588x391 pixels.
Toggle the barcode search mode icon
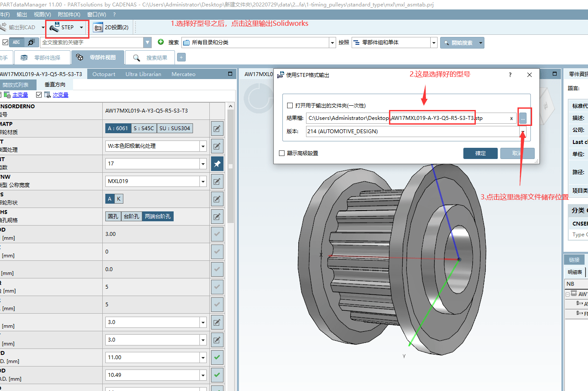coord(31,43)
